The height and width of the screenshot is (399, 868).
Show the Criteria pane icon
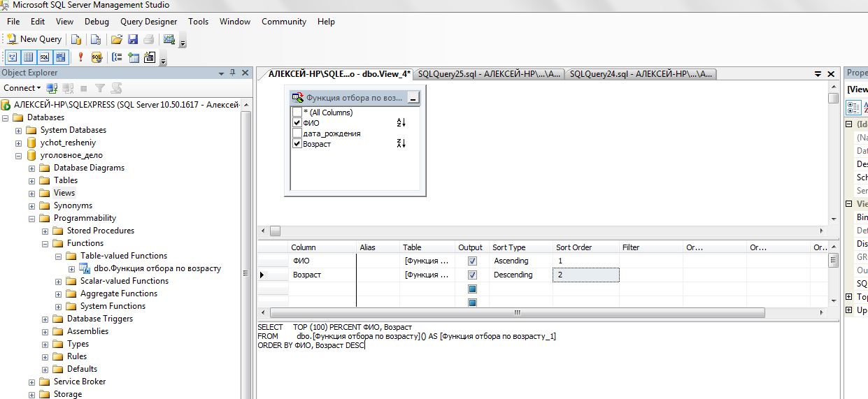(29, 57)
